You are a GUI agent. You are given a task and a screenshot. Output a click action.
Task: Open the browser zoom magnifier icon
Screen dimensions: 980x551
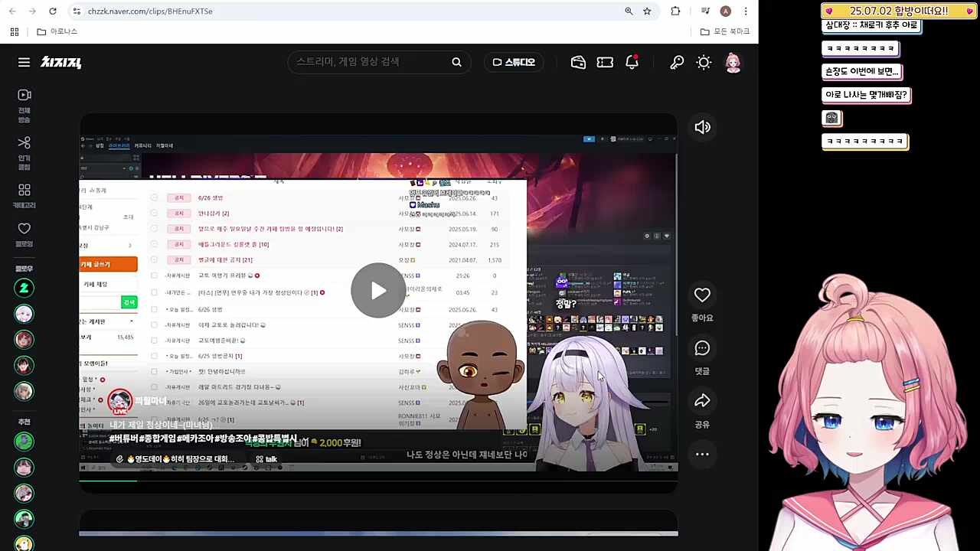629,11
